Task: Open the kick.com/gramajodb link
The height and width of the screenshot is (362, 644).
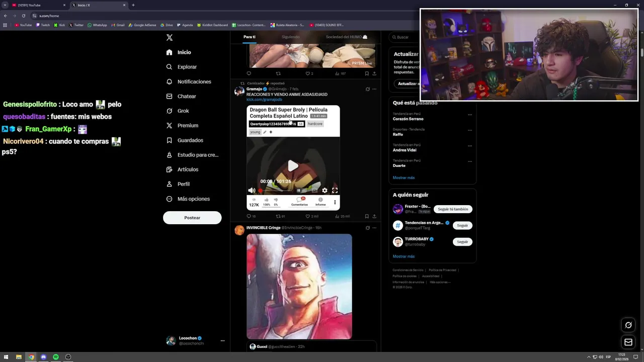Action: (x=264, y=100)
